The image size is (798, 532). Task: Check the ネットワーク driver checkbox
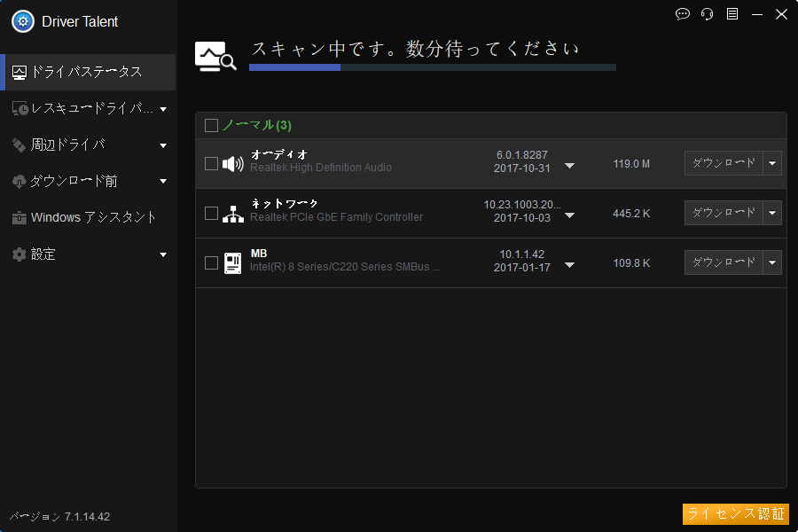[211, 214]
